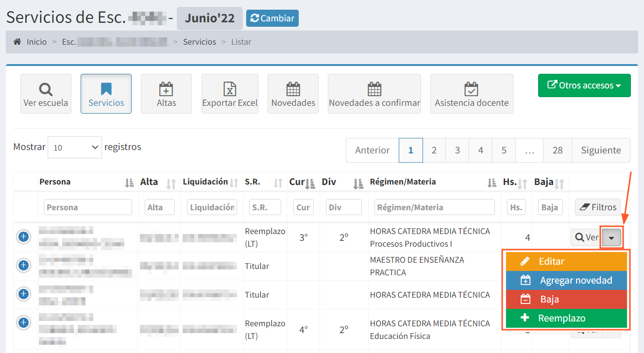Jump to pagination page 28
The height and width of the screenshot is (353, 644).
point(558,150)
